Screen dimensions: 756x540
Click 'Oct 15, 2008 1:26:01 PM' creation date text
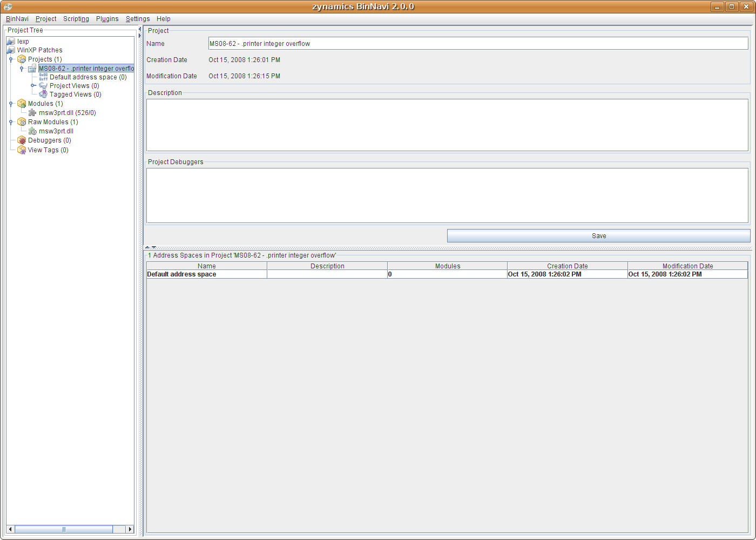[245, 60]
